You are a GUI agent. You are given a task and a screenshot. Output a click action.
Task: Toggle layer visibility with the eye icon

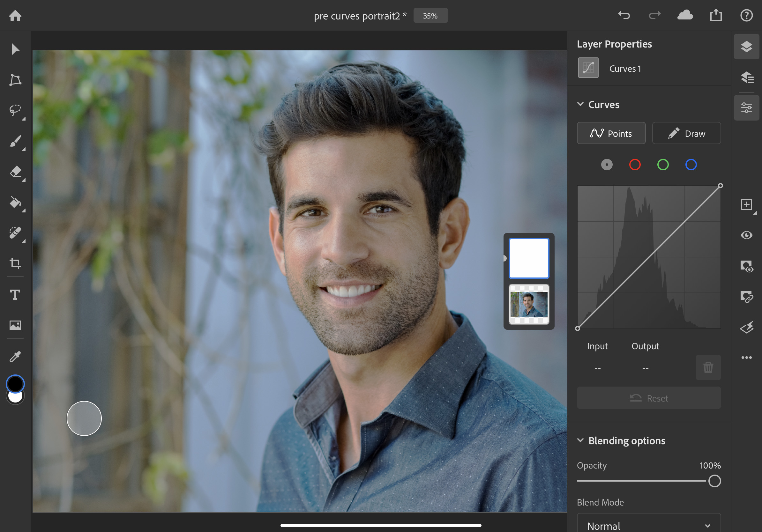coord(746,235)
